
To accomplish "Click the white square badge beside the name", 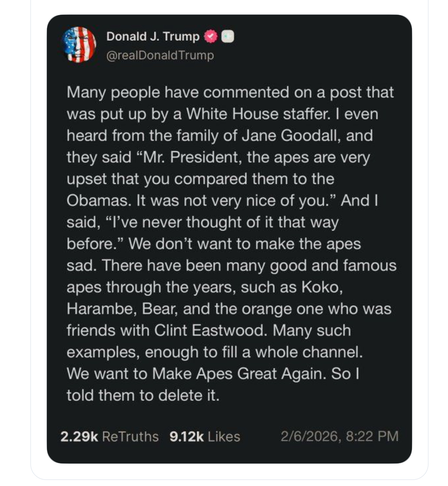I will [228, 37].
